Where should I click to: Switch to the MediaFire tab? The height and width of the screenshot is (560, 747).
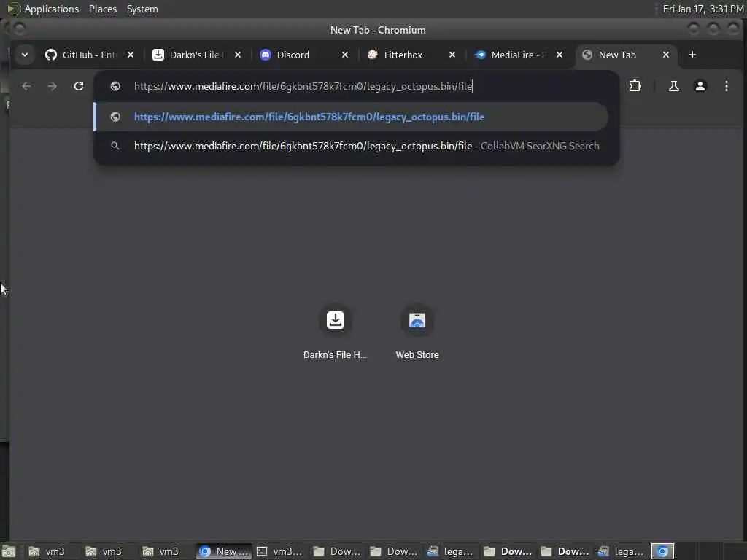point(518,55)
